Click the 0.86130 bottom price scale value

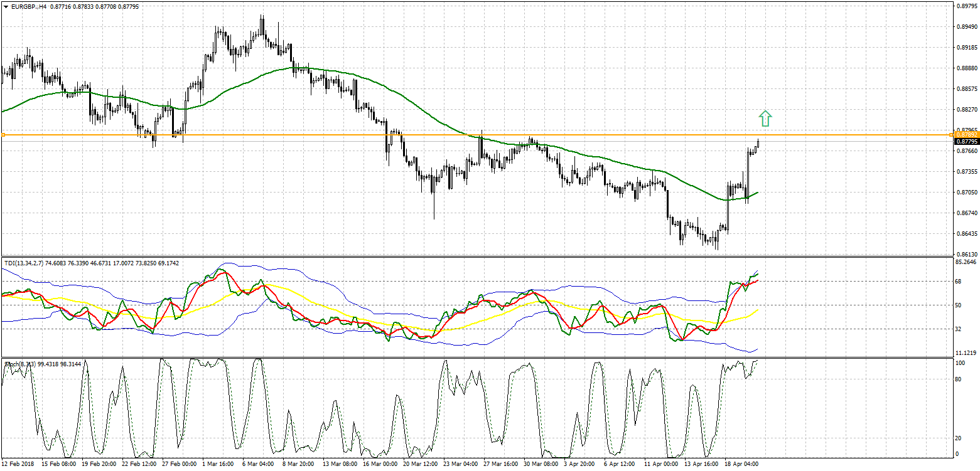966,254
